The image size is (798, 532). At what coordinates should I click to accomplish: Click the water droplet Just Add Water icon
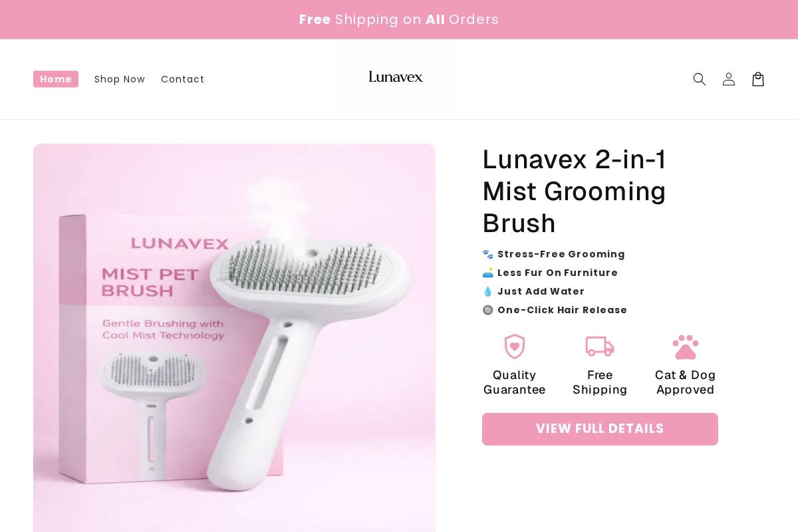coord(488,291)
